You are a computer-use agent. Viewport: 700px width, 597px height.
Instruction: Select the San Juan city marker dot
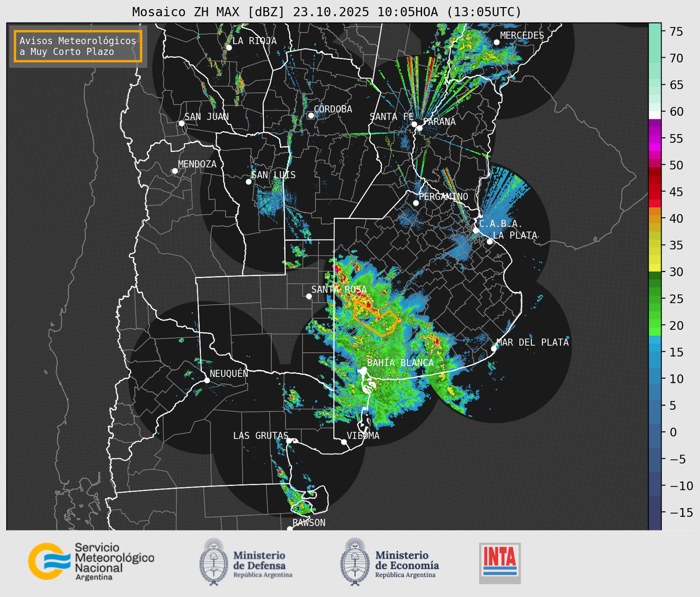click(181, 123)
